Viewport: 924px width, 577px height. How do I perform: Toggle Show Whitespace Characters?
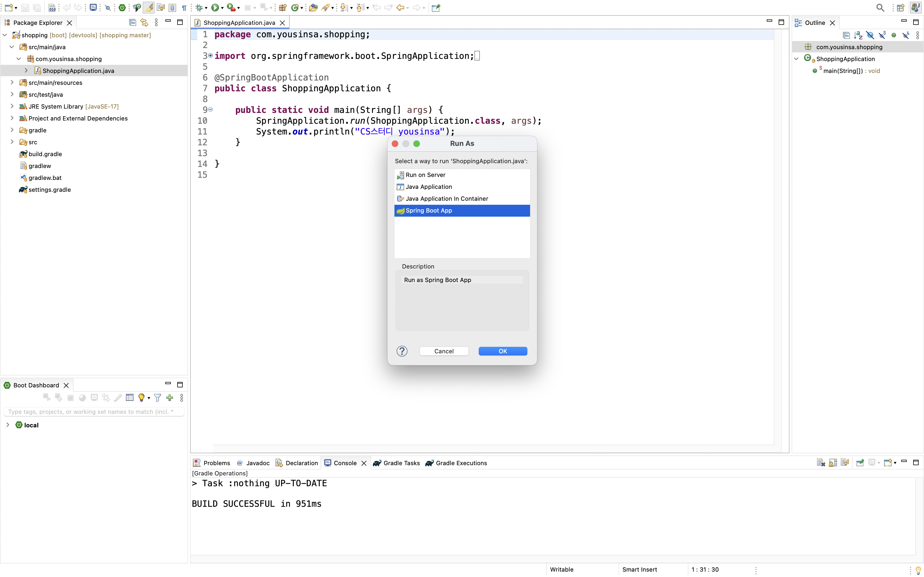(x=185, y=8)
